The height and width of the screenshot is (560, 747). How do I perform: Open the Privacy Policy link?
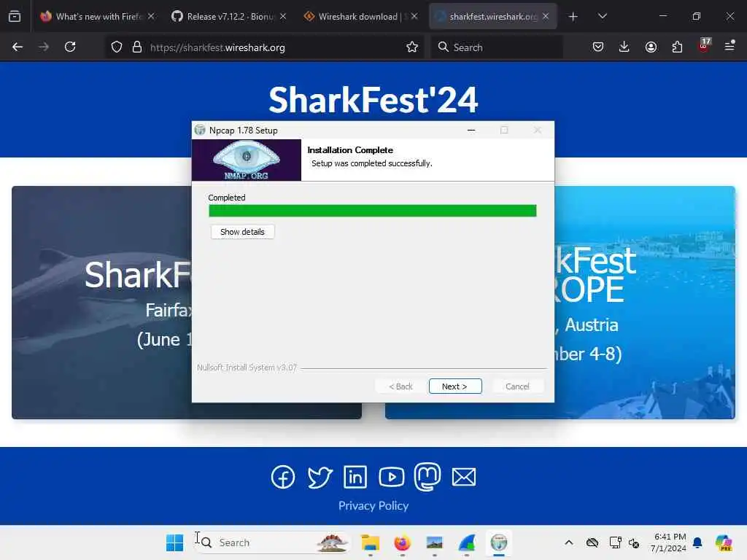(373, 505)
